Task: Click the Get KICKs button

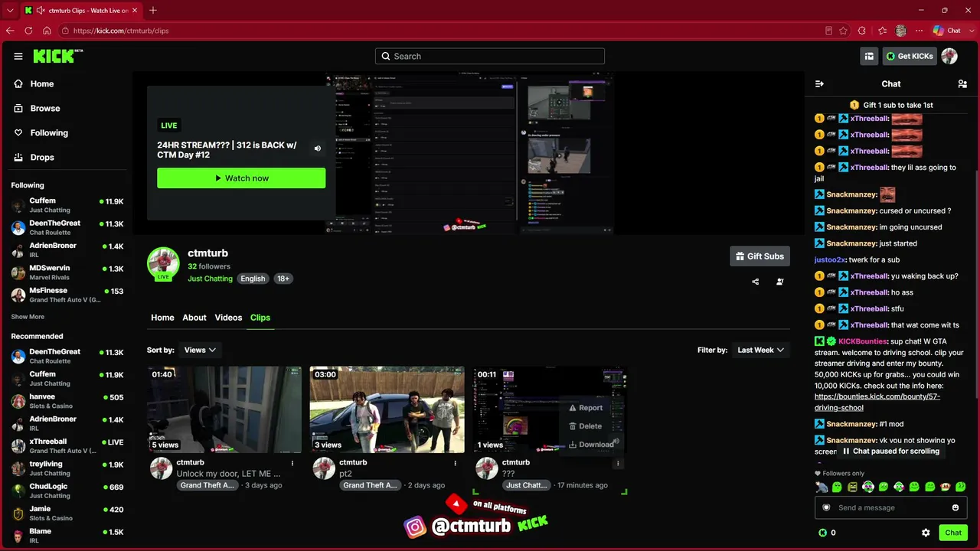Action: 910,56
